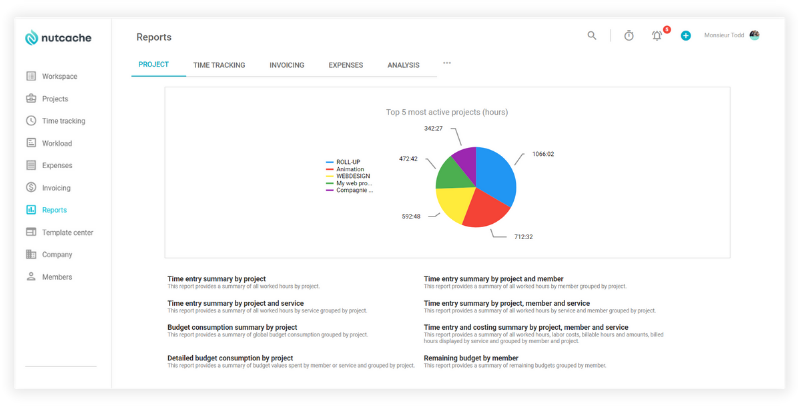
Task: Open Monsieur Todd user avatar
Action: pos(754,35)
